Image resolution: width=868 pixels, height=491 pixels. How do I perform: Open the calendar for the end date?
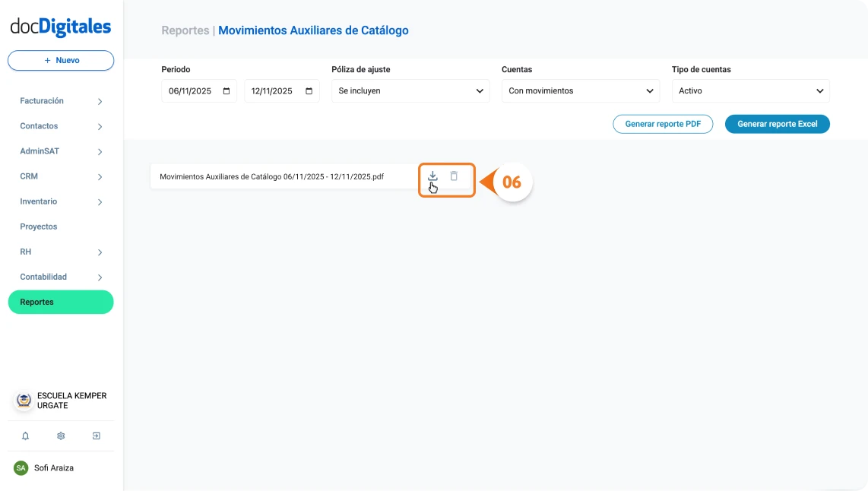(308, 90)
